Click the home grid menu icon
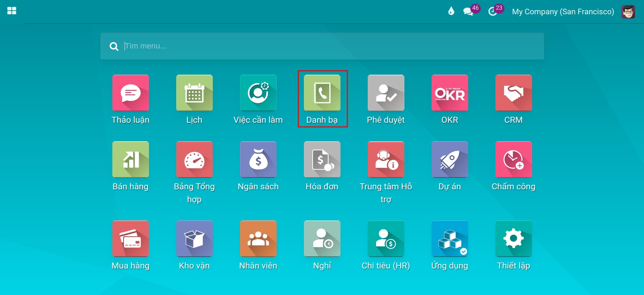 click(12, 11)
